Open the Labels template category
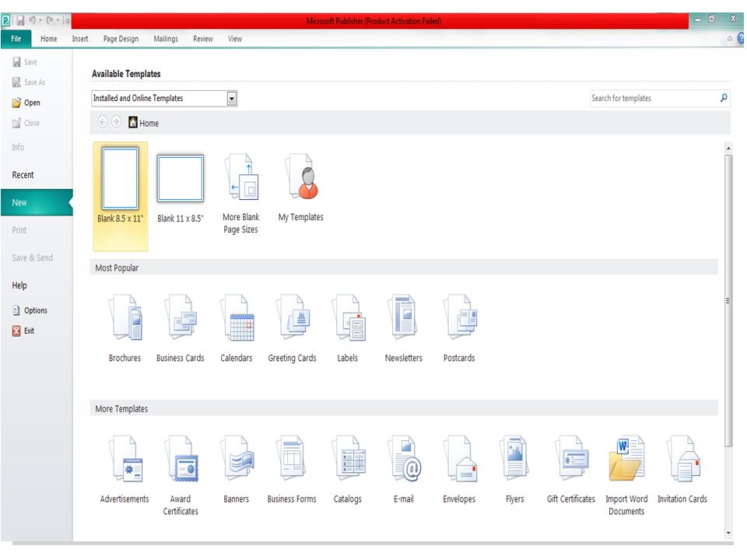Image resolution: width=747 pixels, height=560 pixels. pyautogui.click(x=348, y=328)
